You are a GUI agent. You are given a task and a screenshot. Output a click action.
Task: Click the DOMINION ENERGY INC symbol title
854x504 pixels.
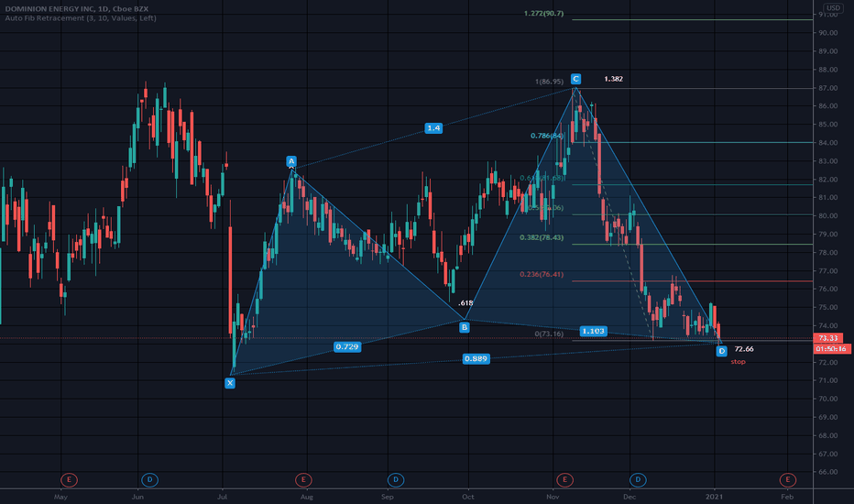click(x=76, y=9)
